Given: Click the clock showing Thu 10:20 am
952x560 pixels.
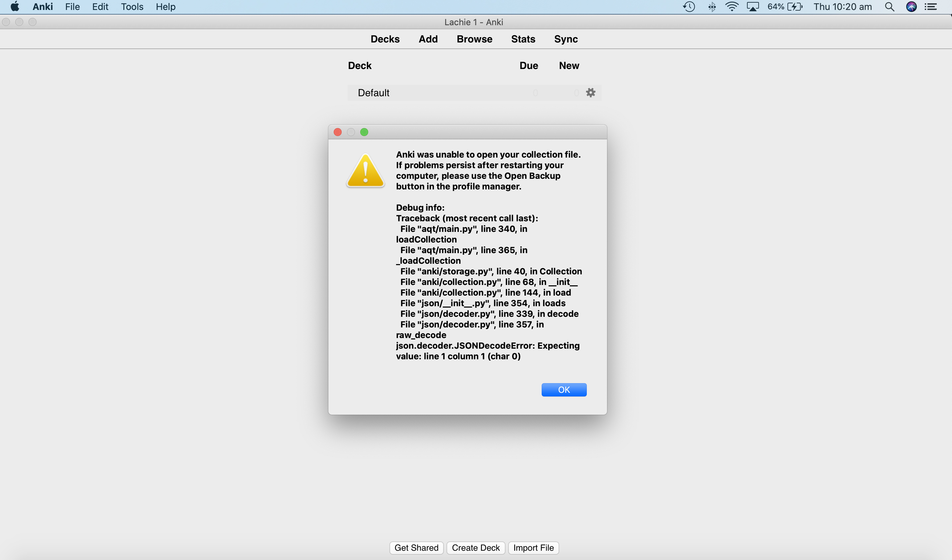Looking at the screenshot, I should 843,7.
